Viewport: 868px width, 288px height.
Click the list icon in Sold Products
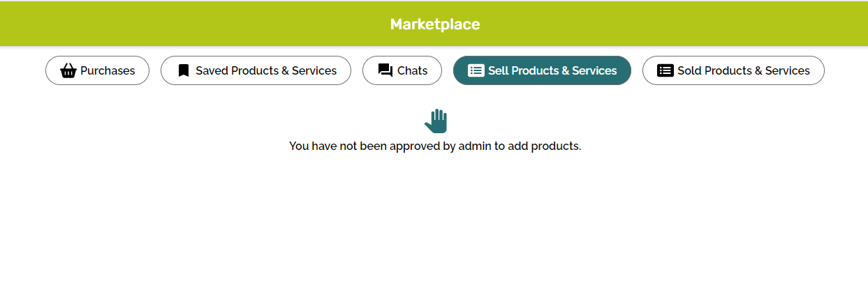(x=665, y=70)
